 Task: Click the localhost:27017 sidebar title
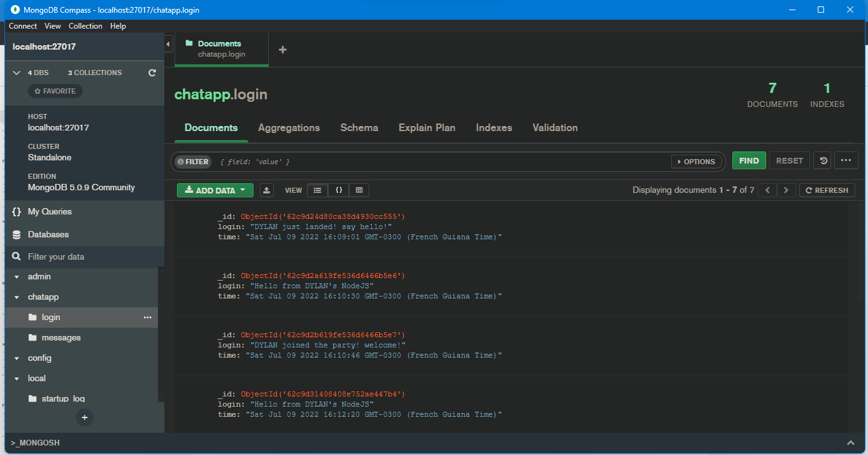(45, 46)
